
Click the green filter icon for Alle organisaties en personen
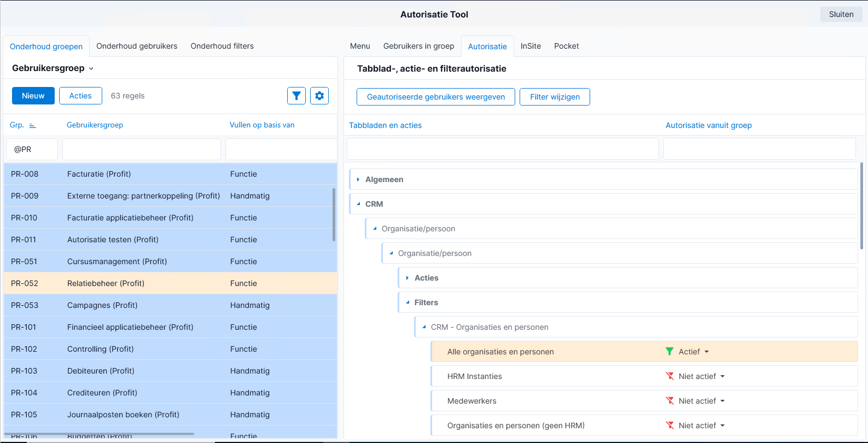(x=669, y=352)
